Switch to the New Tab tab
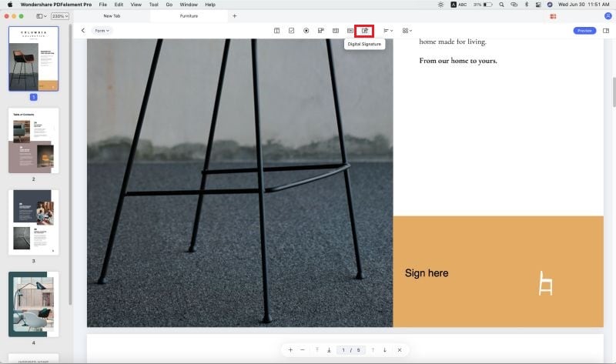 (x=112, y=16)
